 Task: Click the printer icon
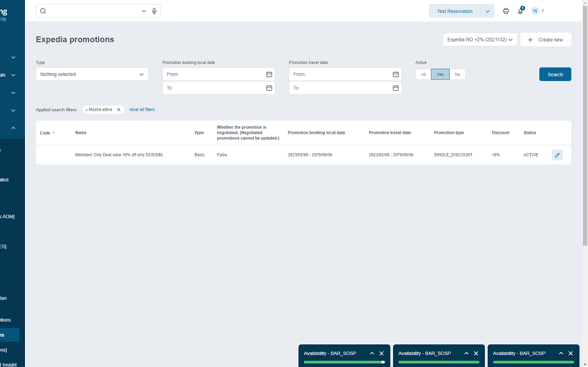click(506, 11)
